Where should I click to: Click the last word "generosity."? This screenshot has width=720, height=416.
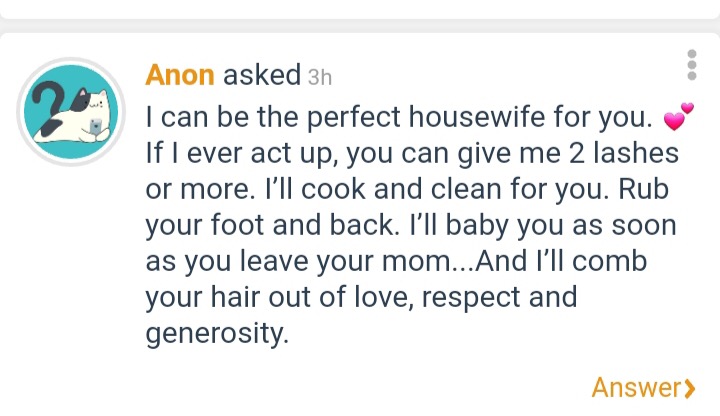pos(217,333)
